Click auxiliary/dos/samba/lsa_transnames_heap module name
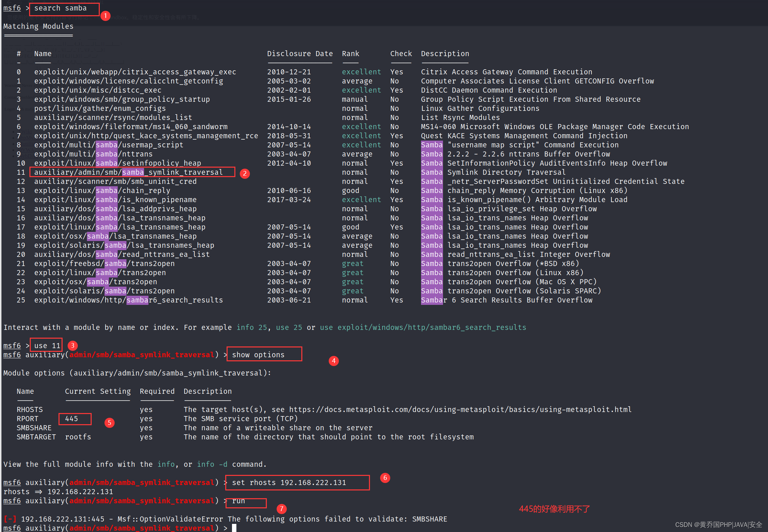This screenshot has width=768, height=532. [120, 218]
